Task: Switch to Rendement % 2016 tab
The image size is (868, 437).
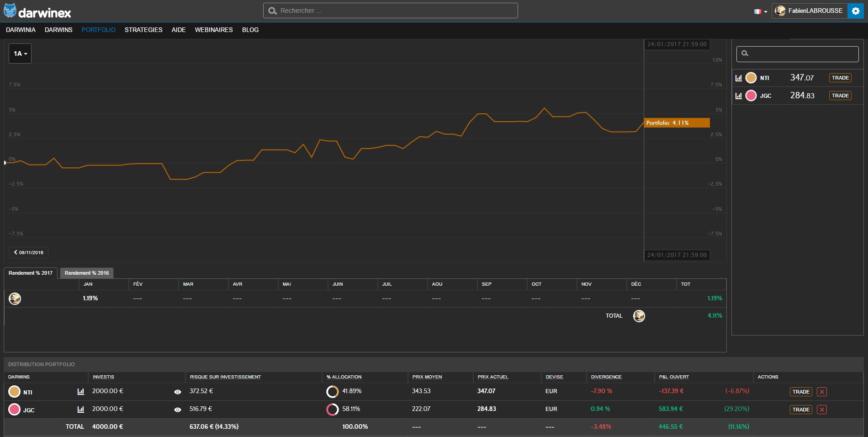Action: pyautogui.click(x=86, y=273)
